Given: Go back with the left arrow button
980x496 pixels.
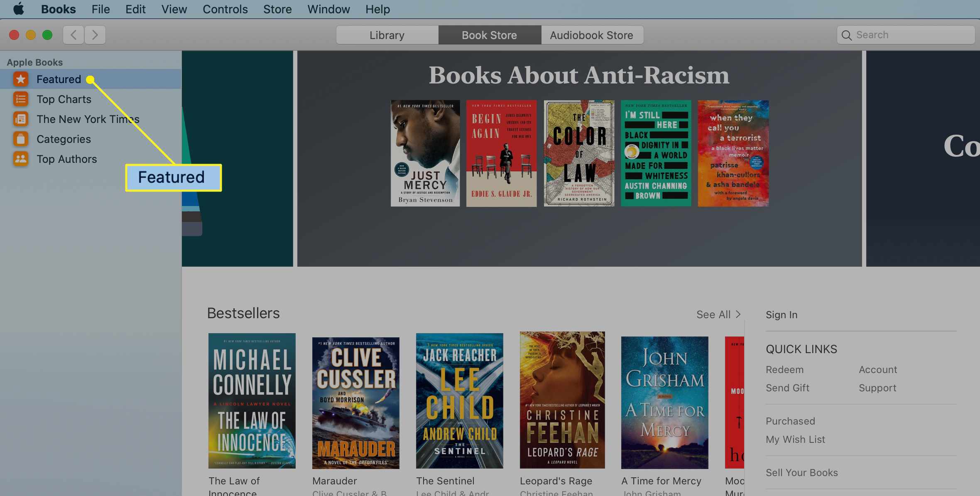Looking at the screenshot, I should tap(73, 35).
